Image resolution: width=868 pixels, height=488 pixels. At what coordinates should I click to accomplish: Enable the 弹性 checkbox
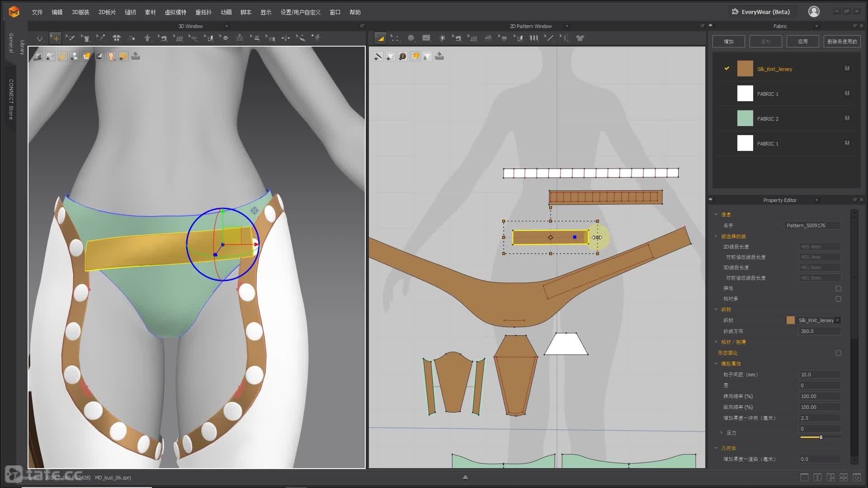[838, 288]
